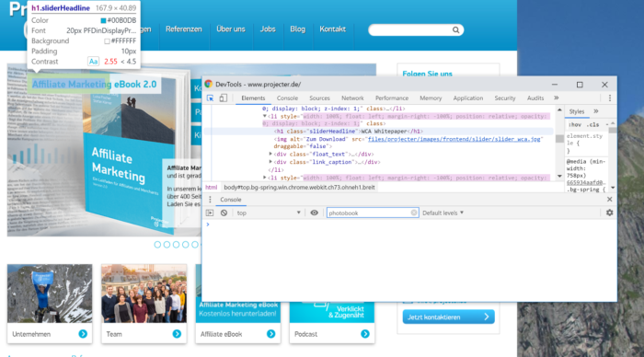Open the Performance tab

[x=392, y=98]
